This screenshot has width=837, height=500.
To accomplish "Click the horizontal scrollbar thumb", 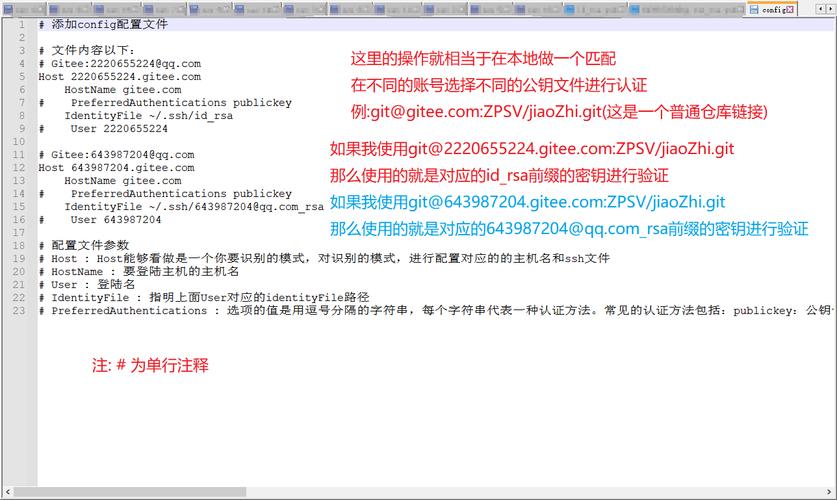I will 130,491.
